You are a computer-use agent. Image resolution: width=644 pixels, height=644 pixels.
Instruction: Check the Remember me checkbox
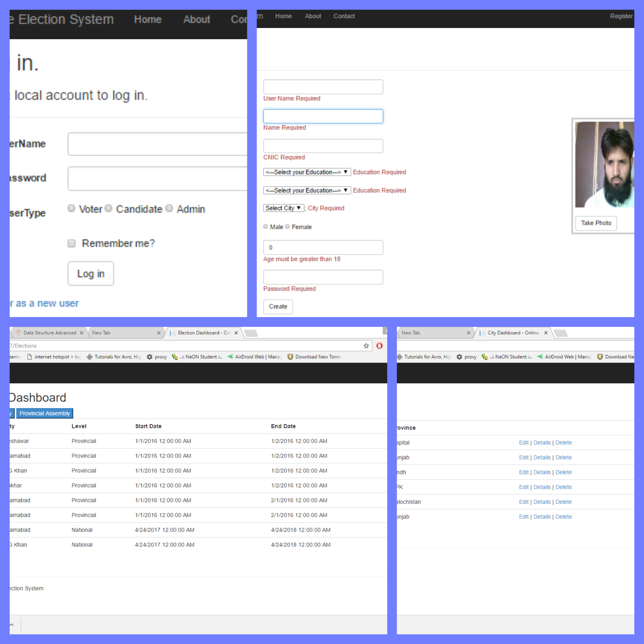click(x=71, y=243)
